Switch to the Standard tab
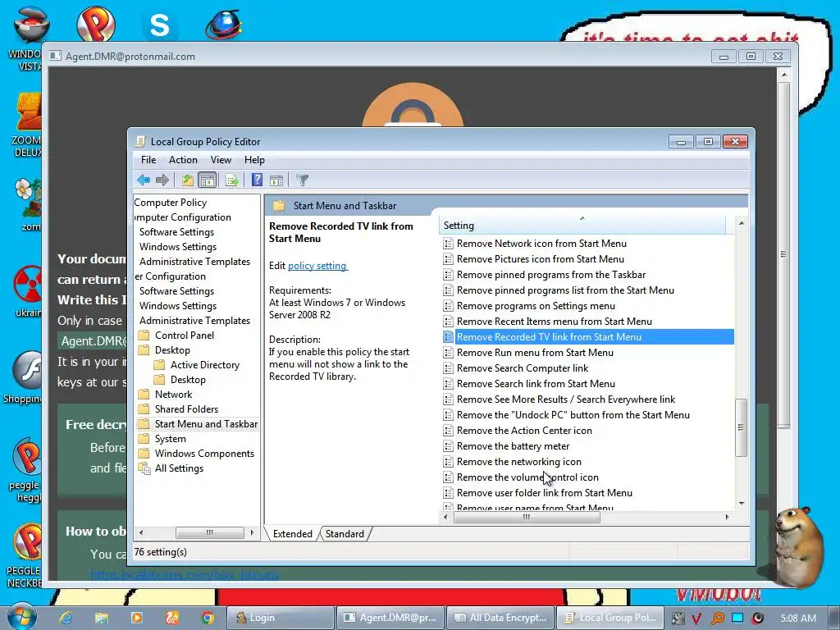 pos(345,533)
